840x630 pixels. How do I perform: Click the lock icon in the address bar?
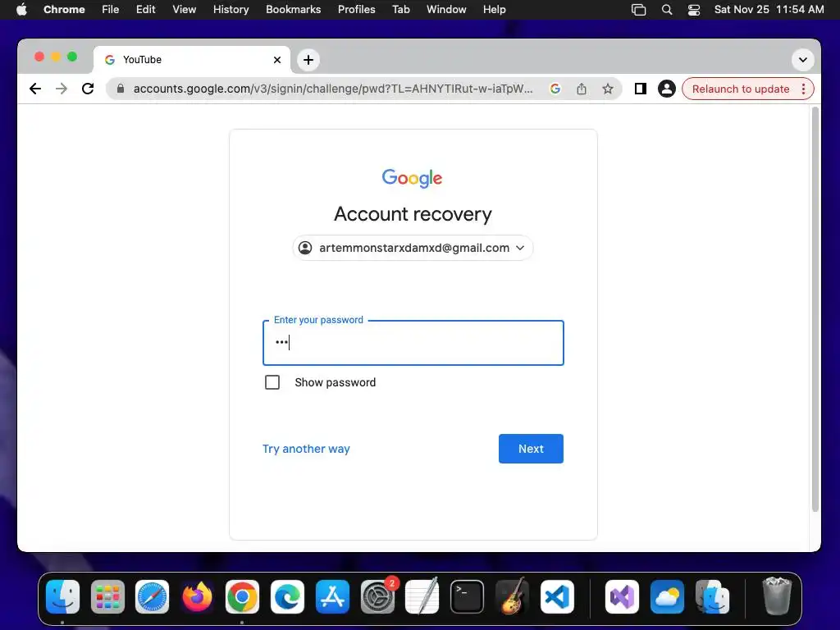(121, 89)
